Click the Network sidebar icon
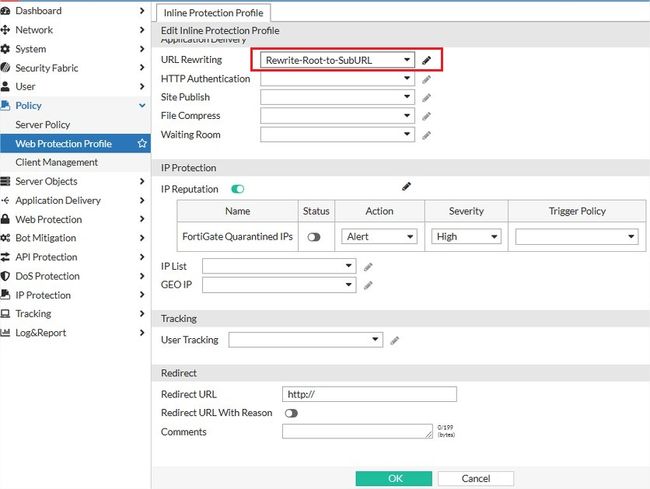The width and height of the screenshot is (650, 489). tap(5, 30)
